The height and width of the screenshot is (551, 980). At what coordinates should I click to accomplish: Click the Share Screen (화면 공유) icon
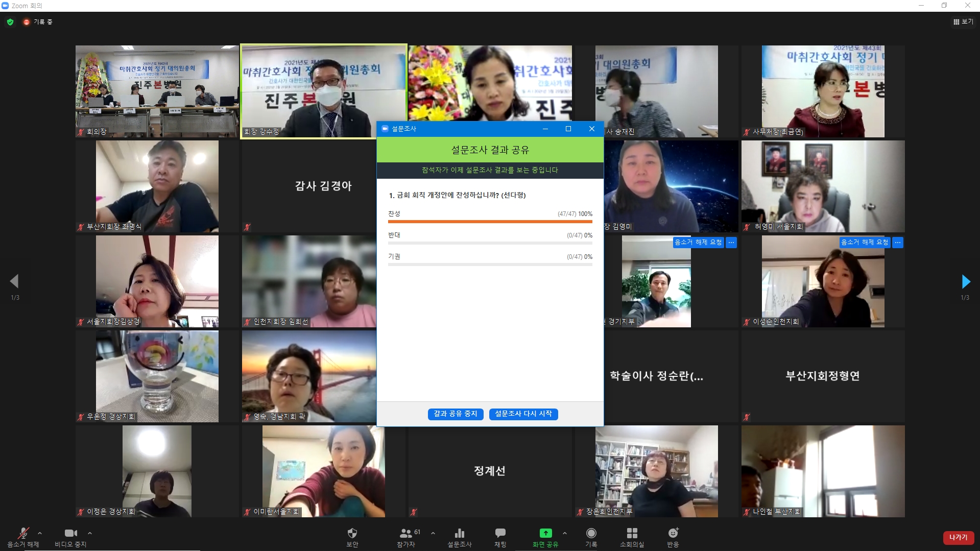tap(545, 534)
